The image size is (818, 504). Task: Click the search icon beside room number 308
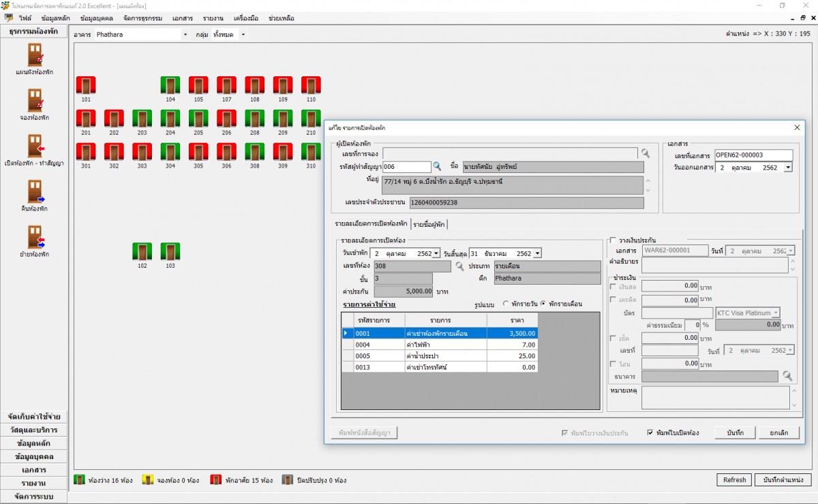(x=459, y=266)
